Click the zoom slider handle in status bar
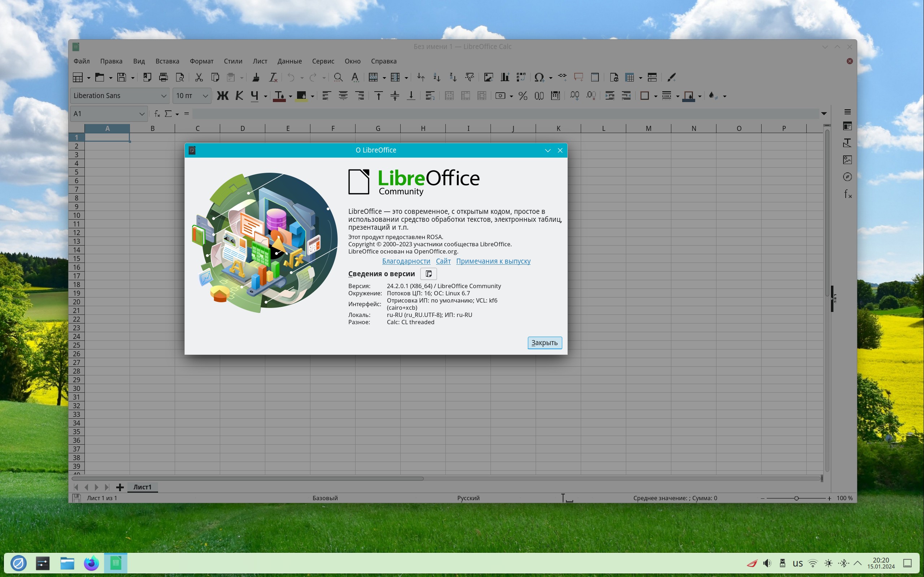Screen dimensions: 924x577 coord(796,498)
